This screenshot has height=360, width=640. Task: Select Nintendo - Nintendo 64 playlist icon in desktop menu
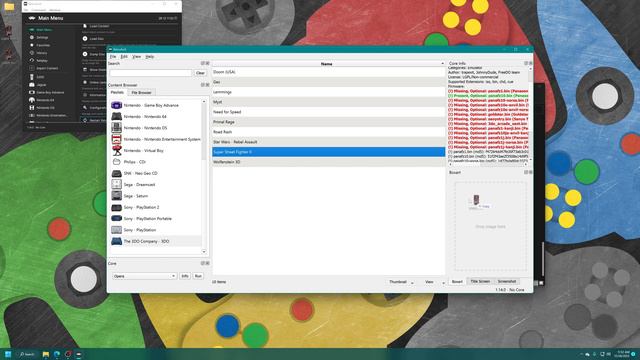[x=116, y=117]
